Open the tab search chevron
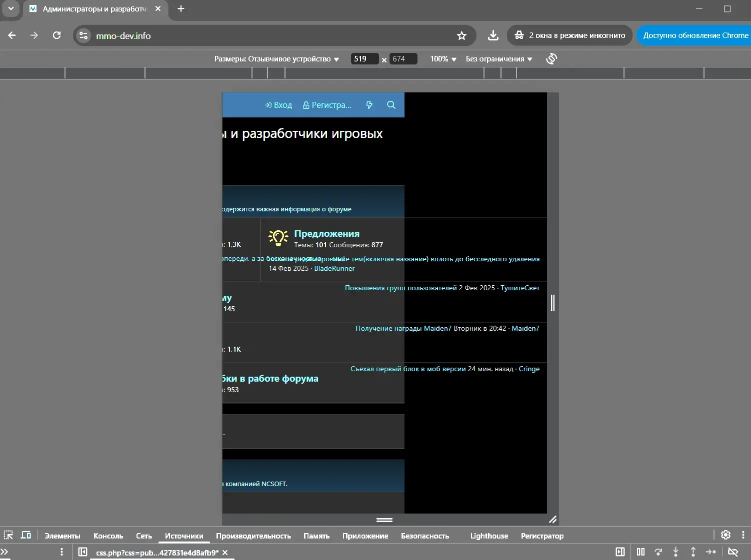751x560 pixels. click(x=10, y=8)
